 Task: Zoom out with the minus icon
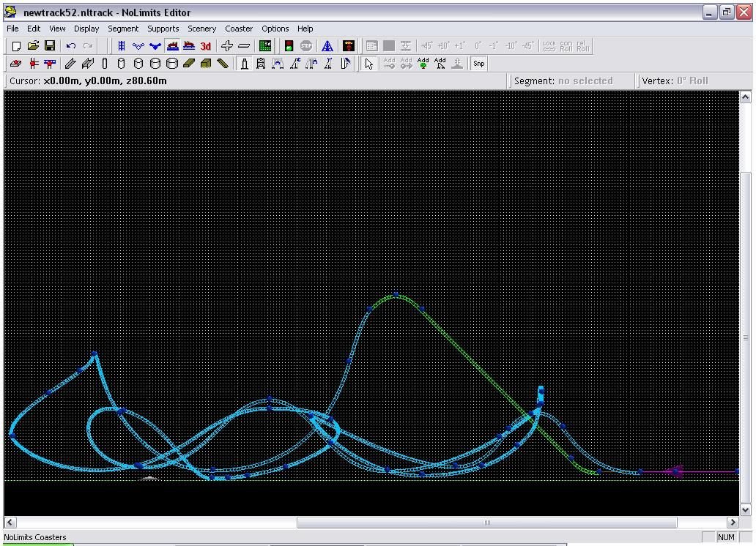click(x=244, y=46)
